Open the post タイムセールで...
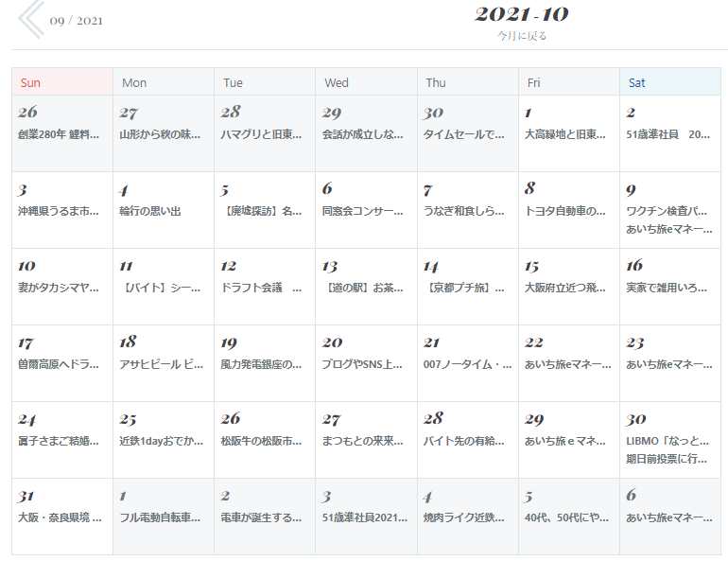 [463, 134]
